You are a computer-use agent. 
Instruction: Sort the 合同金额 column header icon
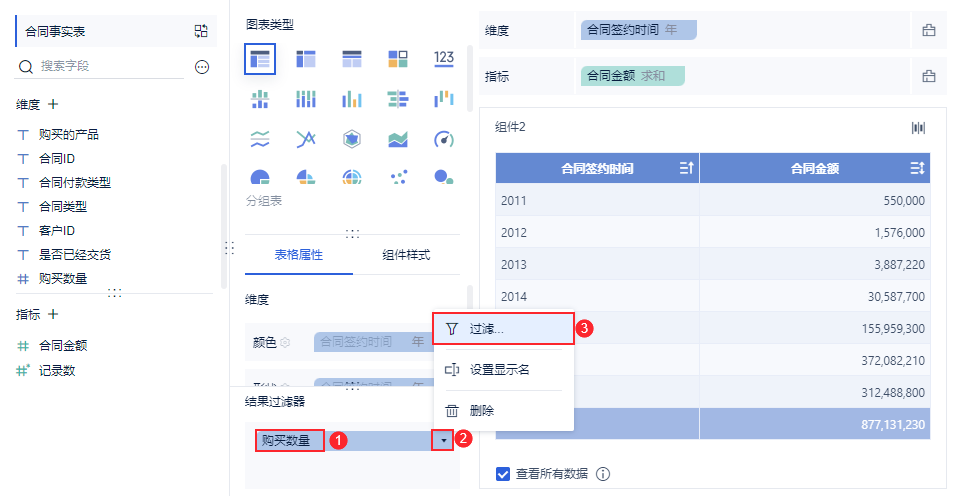(x=918, y=168)
